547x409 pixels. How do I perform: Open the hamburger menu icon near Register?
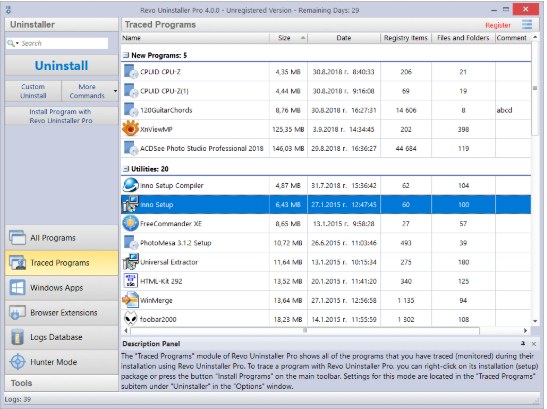click(527, 25)
